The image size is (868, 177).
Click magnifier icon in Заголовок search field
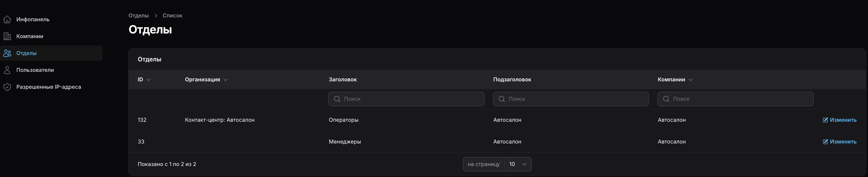point(337,99)
